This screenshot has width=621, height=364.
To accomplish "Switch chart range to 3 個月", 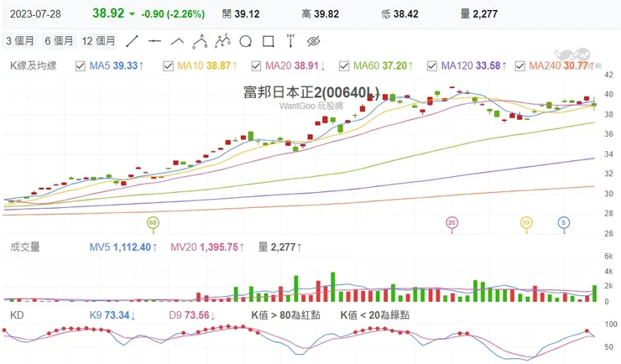I will [20, 41].
